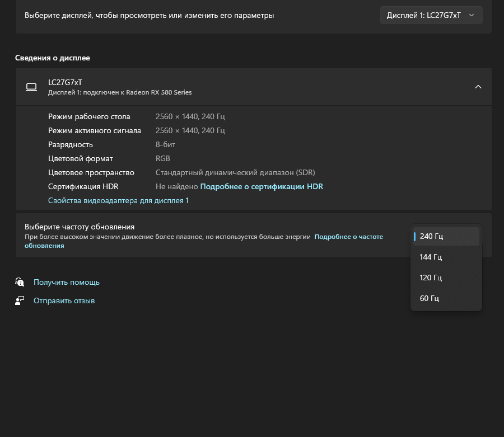This screenshot has height=437, width=504.
Task: Click the 8-бит bit depth value
Action: [165, 144]
